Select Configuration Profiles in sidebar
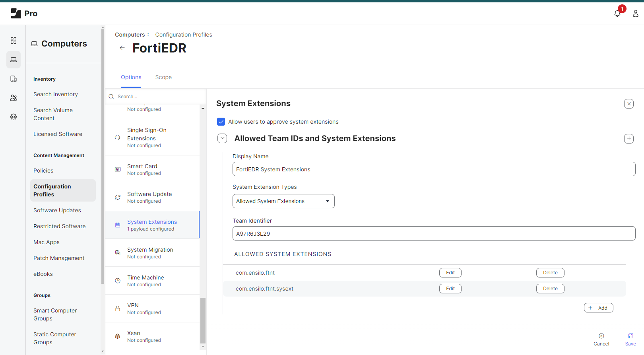The image size is (644, 355). (63, 190)
